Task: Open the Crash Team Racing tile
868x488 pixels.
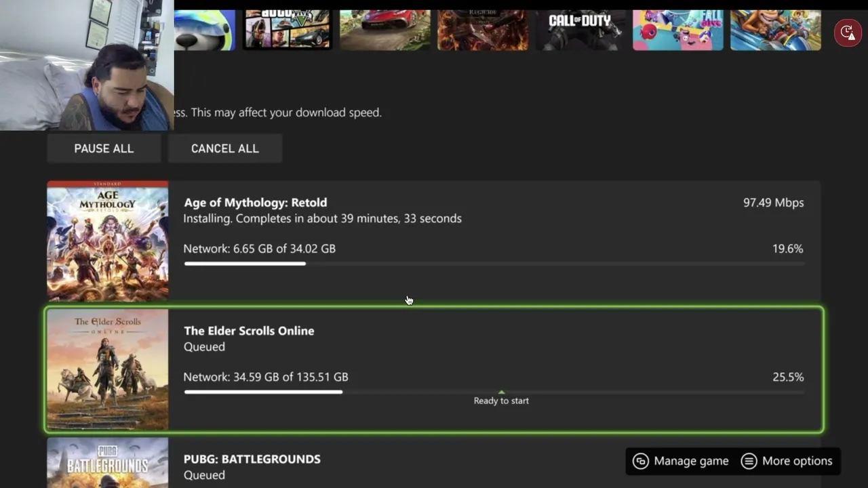Action: point(776,30)
